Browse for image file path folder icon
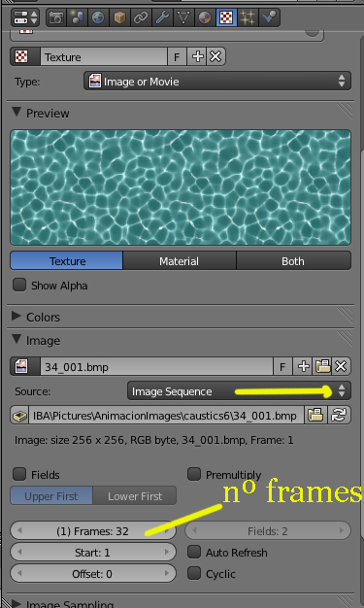 pyautogui.click(x=315, y=416)
